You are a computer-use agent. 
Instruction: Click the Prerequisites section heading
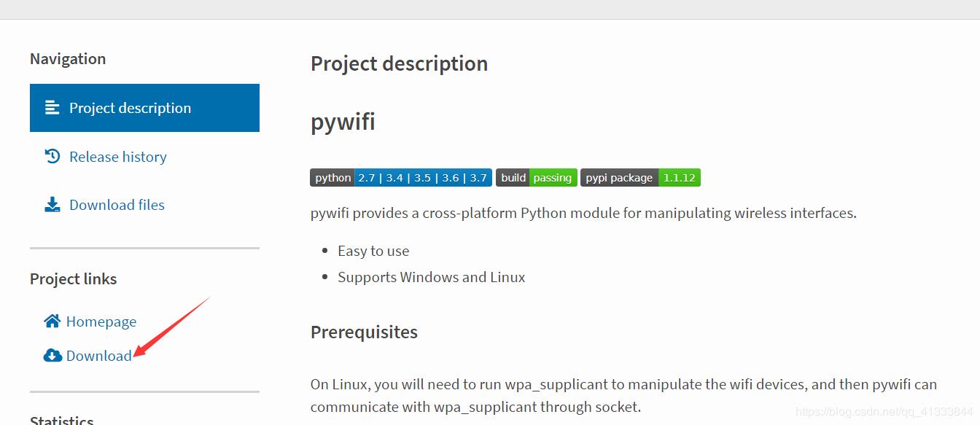point(364,332)
